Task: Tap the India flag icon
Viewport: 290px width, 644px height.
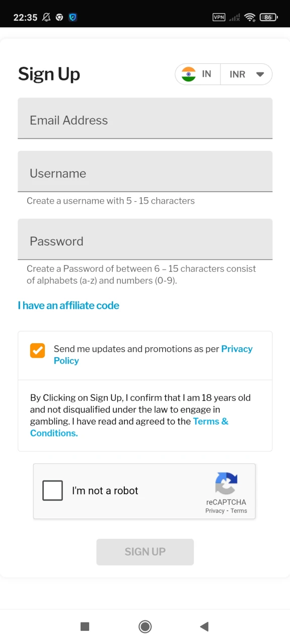Action: point(189,74)
